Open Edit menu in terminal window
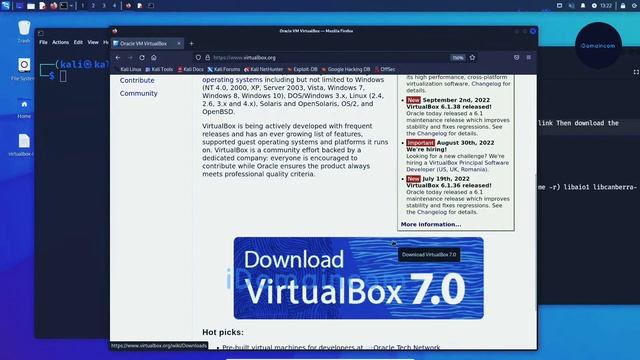The width and height of the screenshot is (640, 360). coord(78,42)
